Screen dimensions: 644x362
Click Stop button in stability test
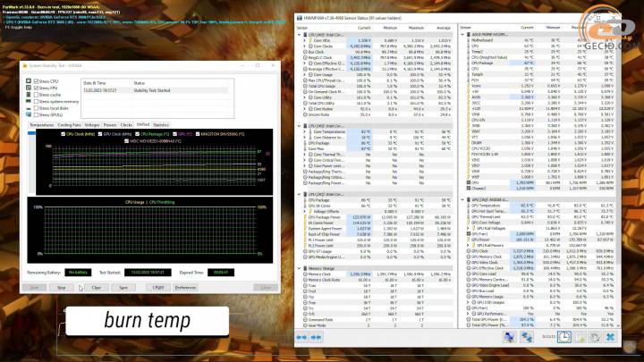point(61,287)
